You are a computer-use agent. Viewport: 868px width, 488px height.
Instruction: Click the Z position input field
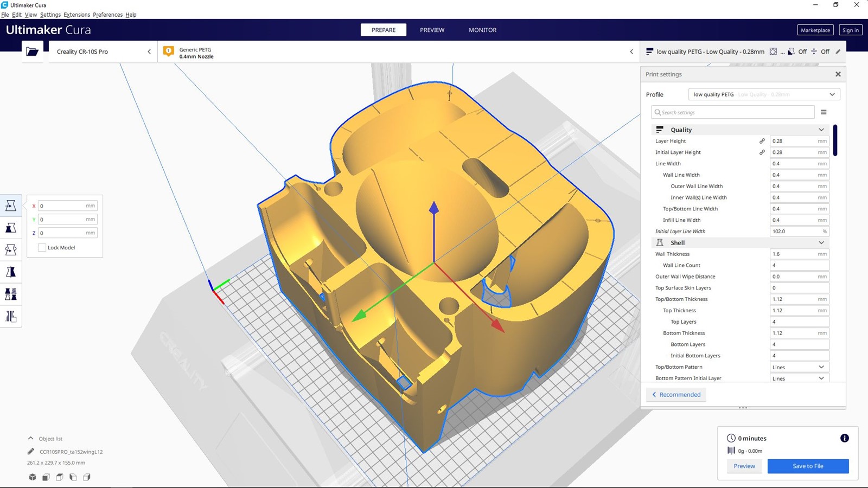[67, 233]
